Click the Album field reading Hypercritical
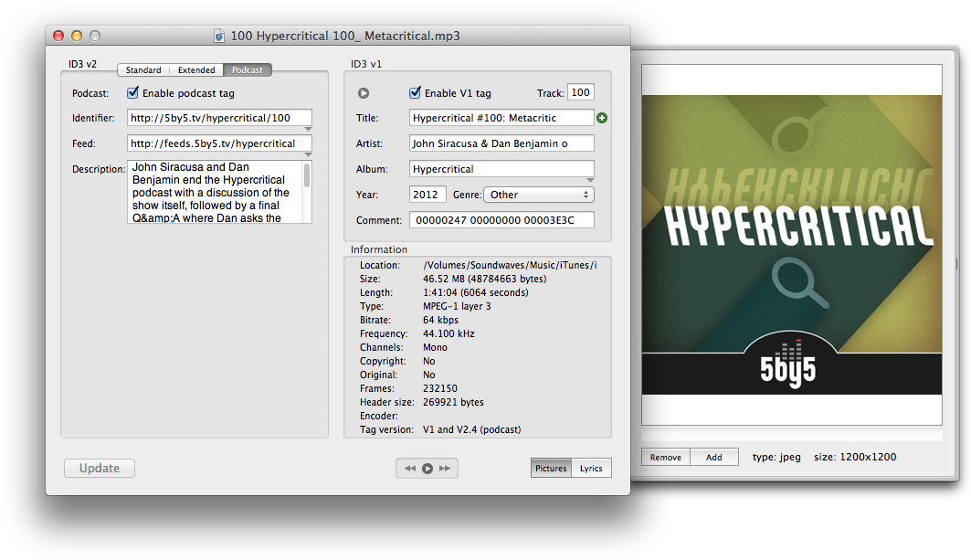971x560 pixels. pos(501,168)
